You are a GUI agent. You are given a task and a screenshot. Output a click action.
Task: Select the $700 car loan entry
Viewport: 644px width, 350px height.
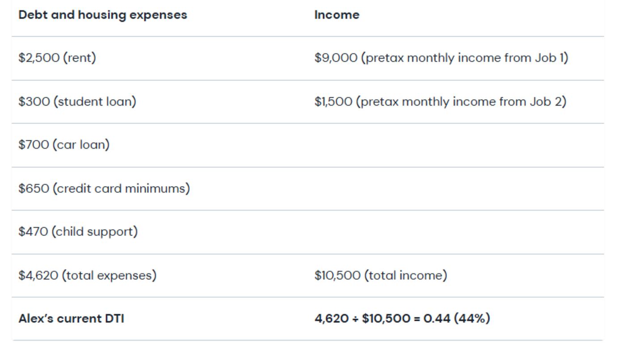pos(64,145)
